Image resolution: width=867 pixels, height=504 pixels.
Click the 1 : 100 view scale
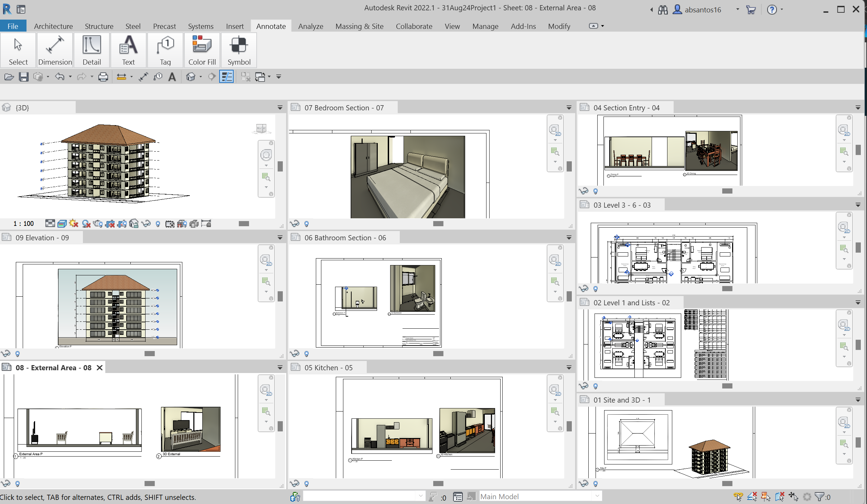pyautogui.click(x=23, y=223)
